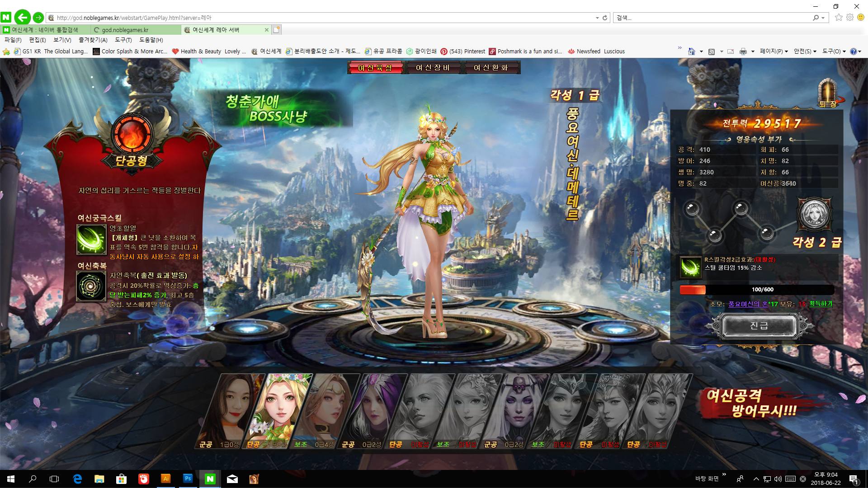Screen dimensions: 868x488
Task: Go back with the green back arrow
Action: [22, 18]
